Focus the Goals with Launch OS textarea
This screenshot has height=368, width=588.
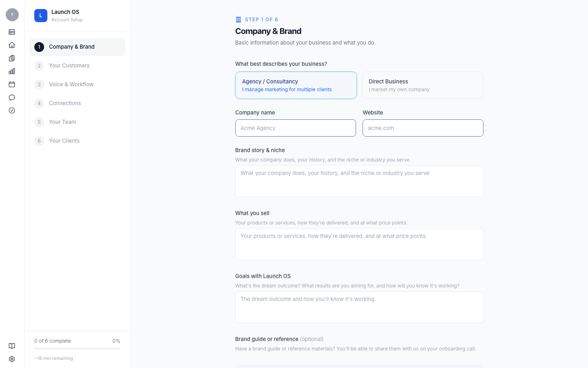tap(359, 307)
